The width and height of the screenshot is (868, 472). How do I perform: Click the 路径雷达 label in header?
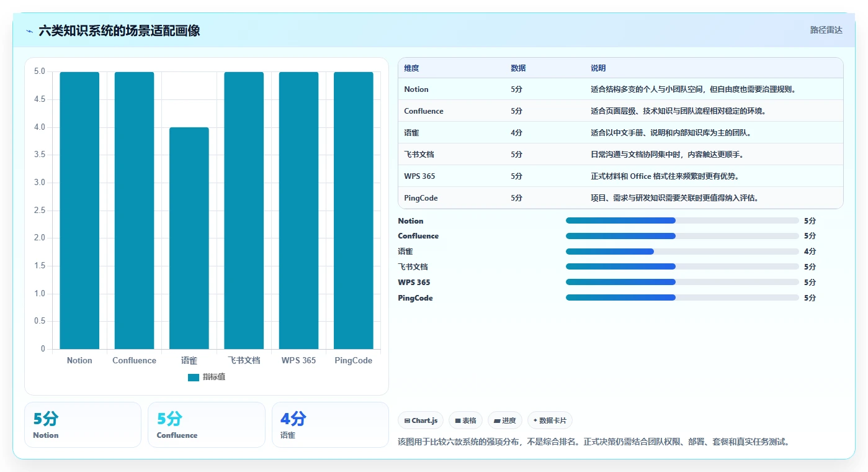tap(826, 30)
